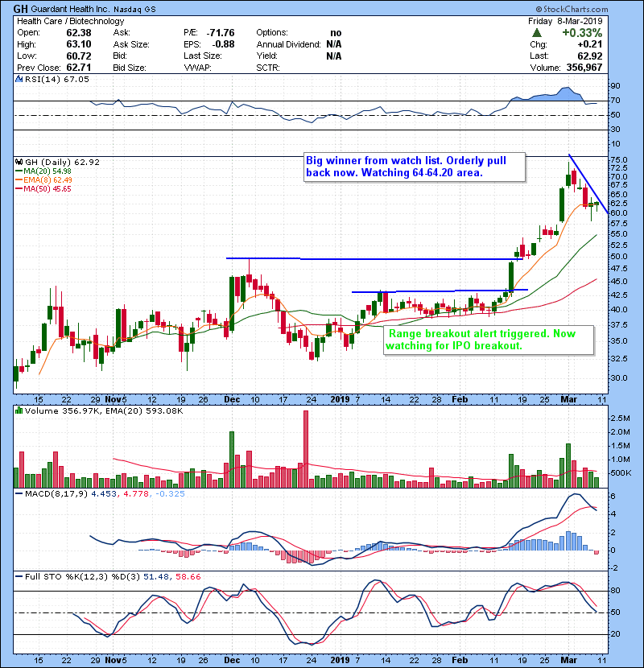Click the '2019' label on price chart axis
The image size is (644, 668).
coord(341,400)
